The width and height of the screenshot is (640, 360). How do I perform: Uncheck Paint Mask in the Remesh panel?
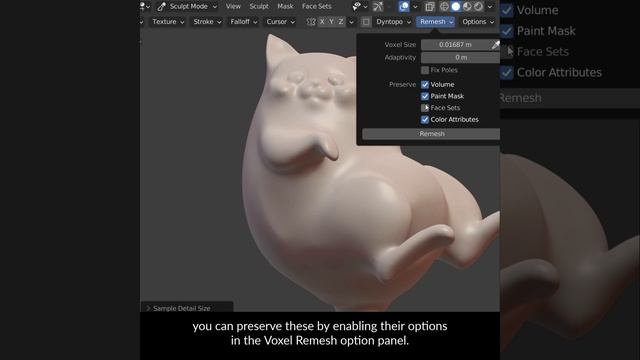[x=425, y=96]
